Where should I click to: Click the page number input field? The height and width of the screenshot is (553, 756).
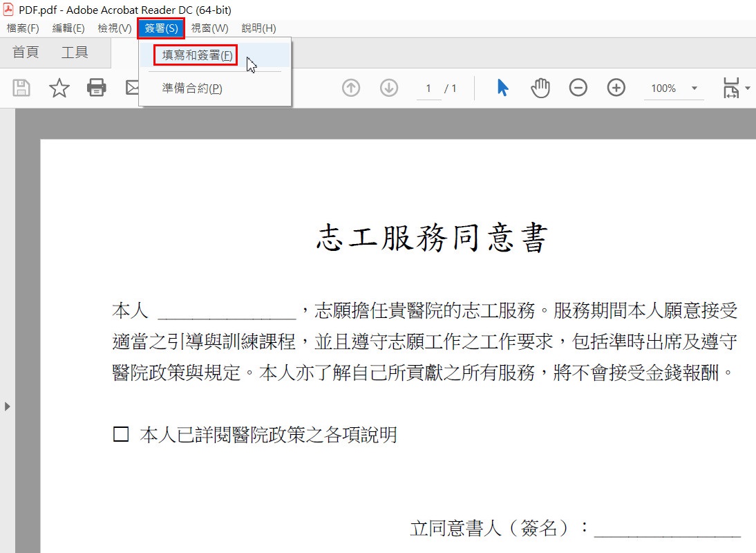tap(428, 88)
